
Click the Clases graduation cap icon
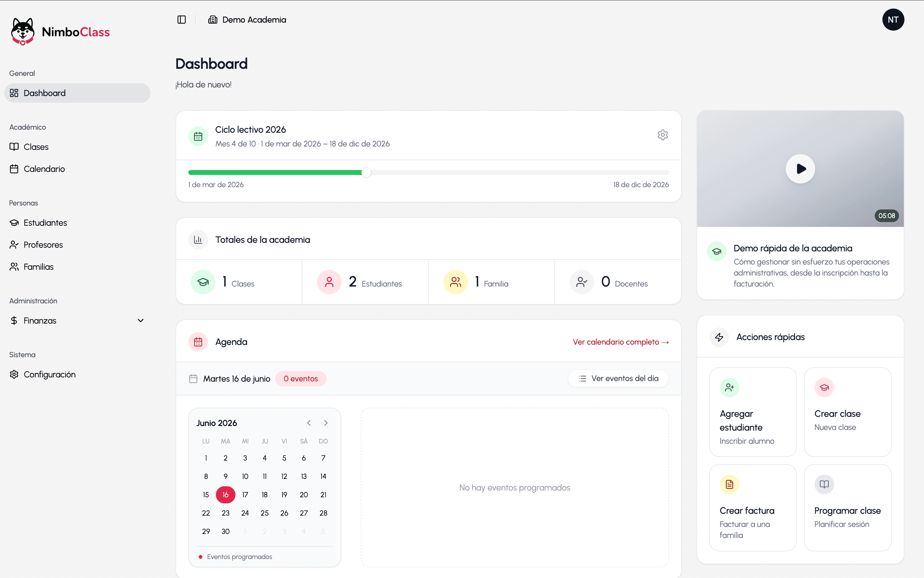tap(203, 282)
